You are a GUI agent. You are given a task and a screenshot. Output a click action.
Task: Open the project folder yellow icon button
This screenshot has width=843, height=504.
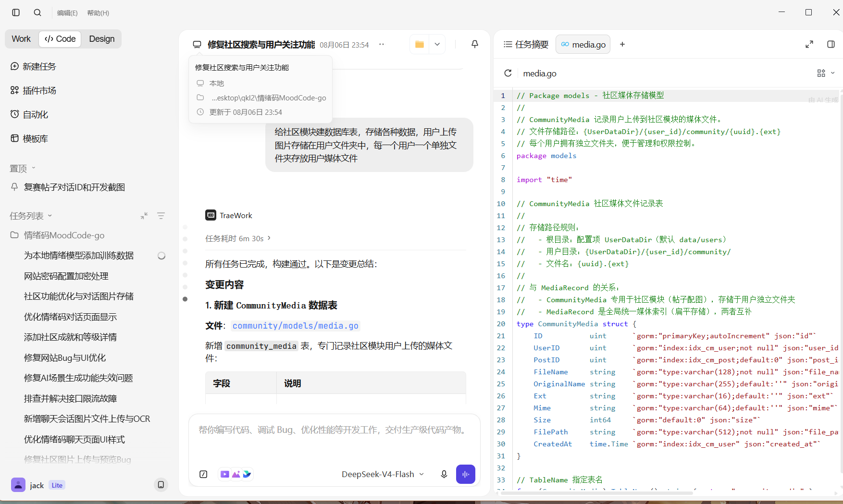tap(420, 44)
